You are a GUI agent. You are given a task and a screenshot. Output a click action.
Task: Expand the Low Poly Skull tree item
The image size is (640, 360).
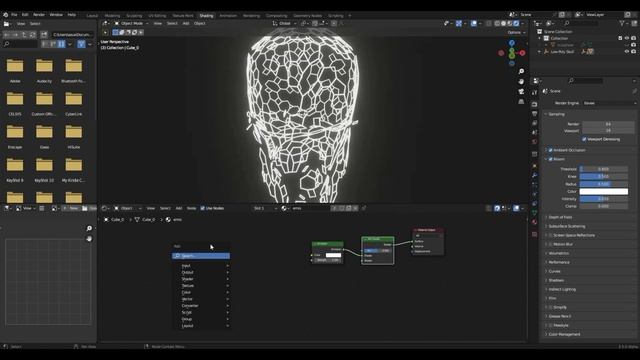540,52
